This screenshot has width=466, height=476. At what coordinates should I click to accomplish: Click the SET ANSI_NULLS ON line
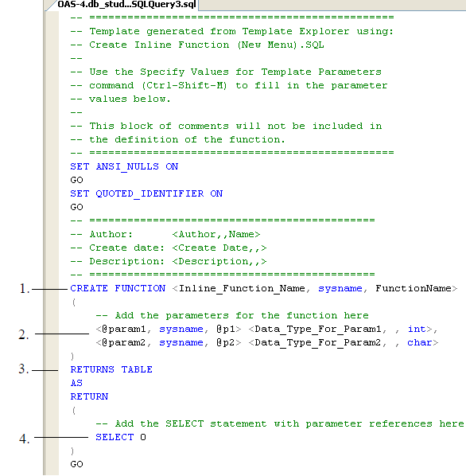pos(124,166)
